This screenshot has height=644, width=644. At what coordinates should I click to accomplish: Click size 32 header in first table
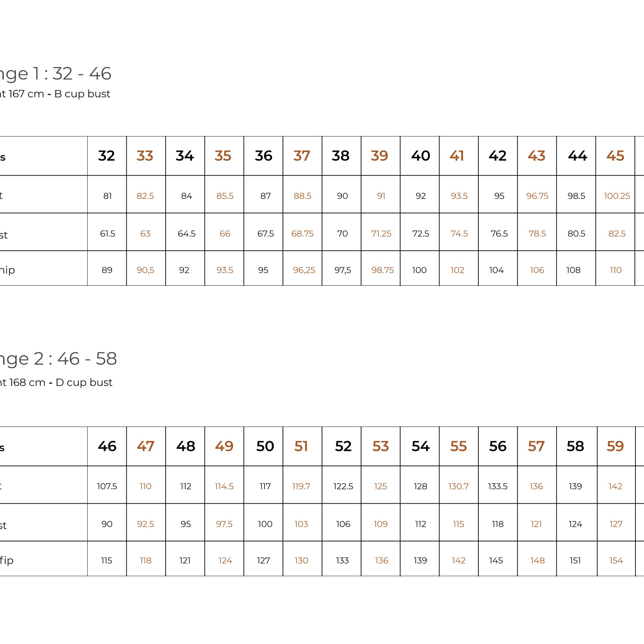(x=107, y=156)
